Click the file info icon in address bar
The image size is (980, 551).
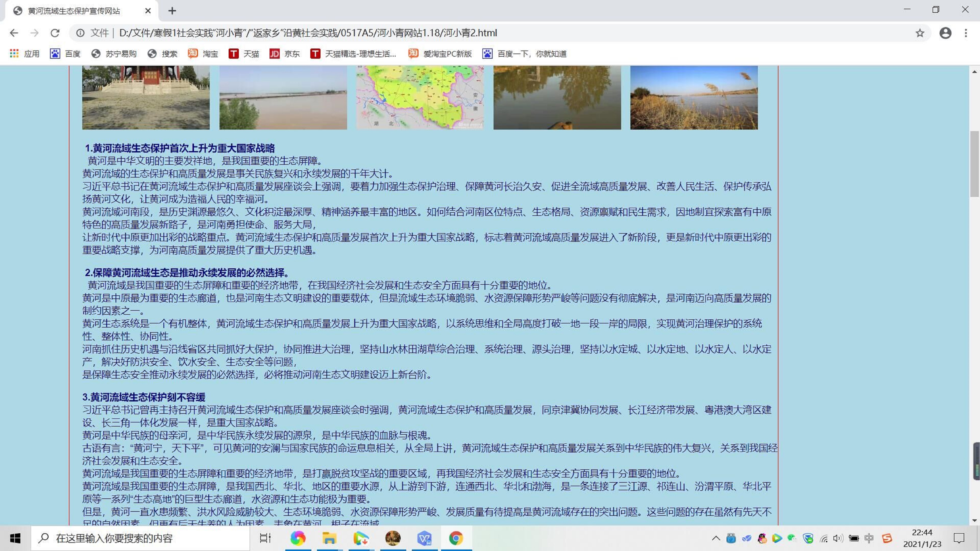(80, 33)
